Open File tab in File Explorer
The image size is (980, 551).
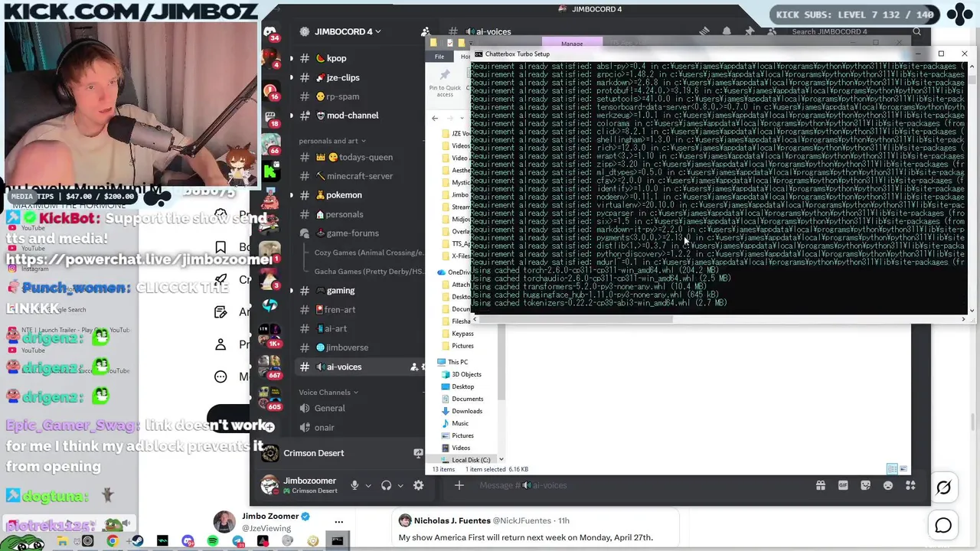pos(439,57)
